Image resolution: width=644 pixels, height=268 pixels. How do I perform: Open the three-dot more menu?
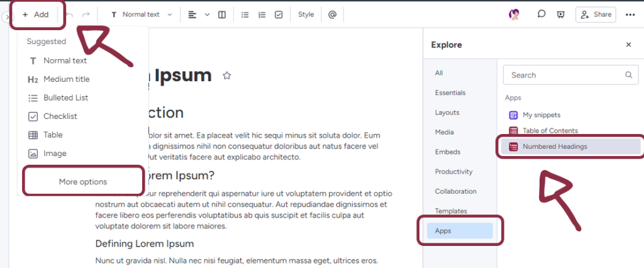[x=630, y=14]
